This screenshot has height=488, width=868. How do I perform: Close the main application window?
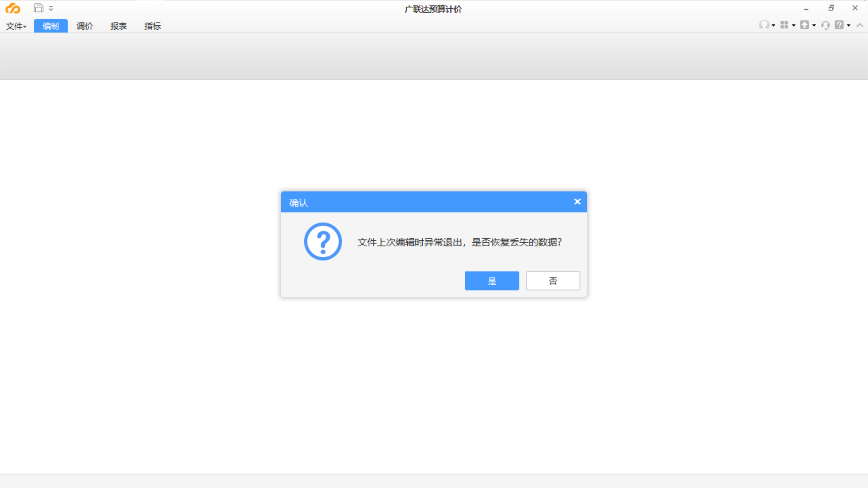(855, 8)
